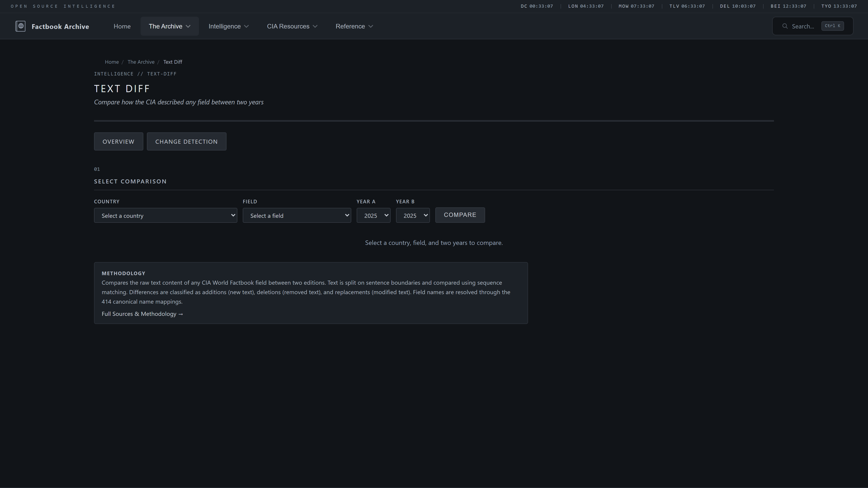The width and height of the screenshot is (868, 488).
Task: Open the Country select dropdown
Action: click(x=165, y=216)
